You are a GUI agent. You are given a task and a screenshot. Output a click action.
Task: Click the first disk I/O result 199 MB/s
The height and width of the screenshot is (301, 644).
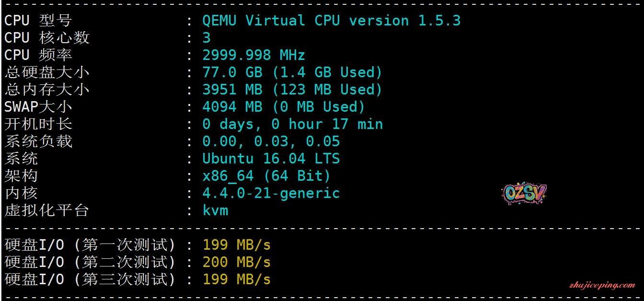[x=236, y=245]
